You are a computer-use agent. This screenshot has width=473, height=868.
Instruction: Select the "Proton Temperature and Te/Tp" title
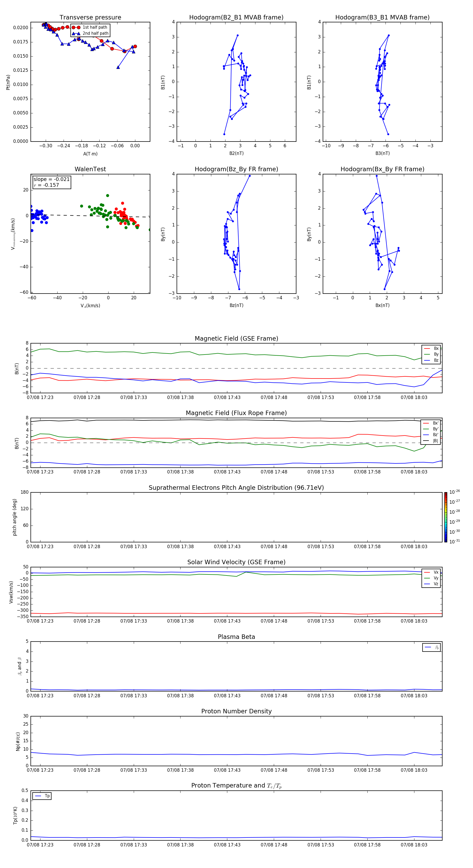point(236,786)
